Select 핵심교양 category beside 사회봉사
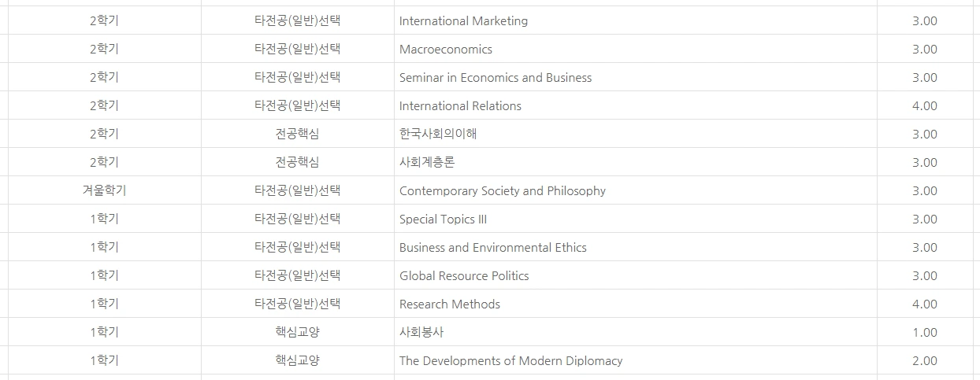980x380 pixels. [298, 332]
